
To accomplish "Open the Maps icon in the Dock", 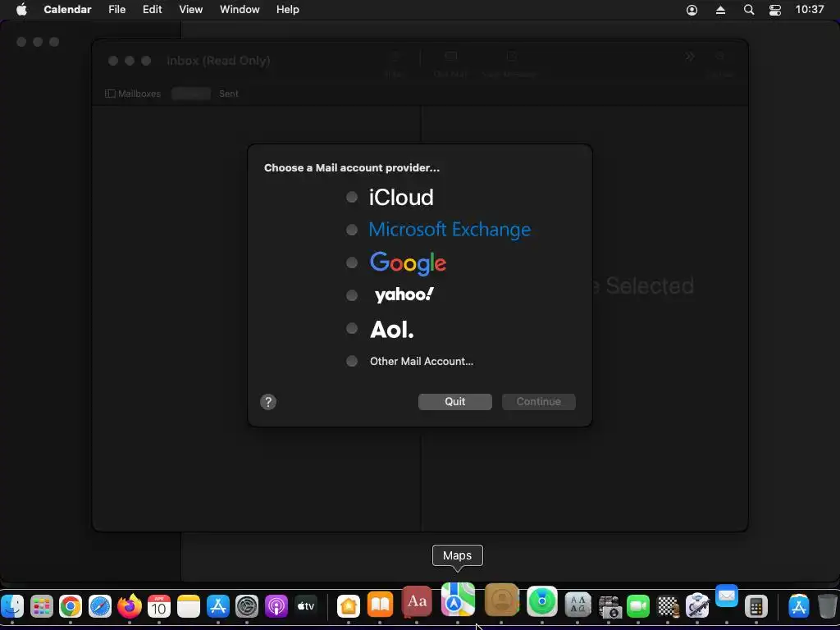I will click(x=458, y=600).
